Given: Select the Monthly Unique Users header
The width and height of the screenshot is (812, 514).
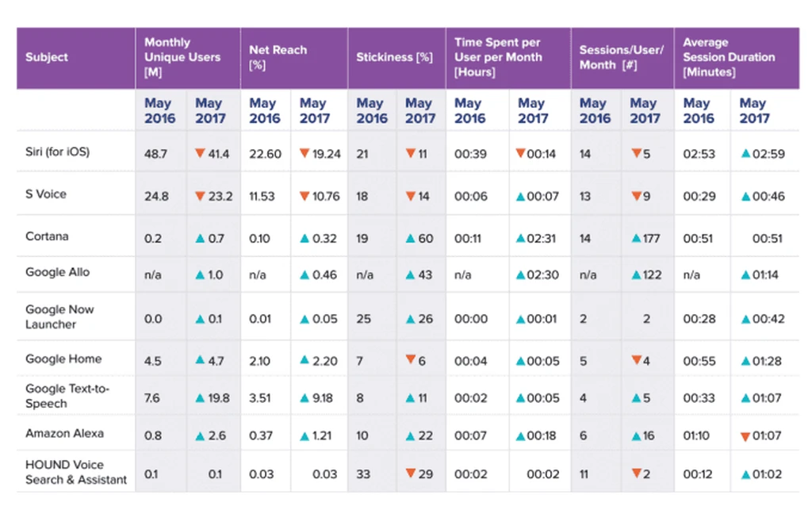Looking at the screenshot, I should click(x=188, y=58).
